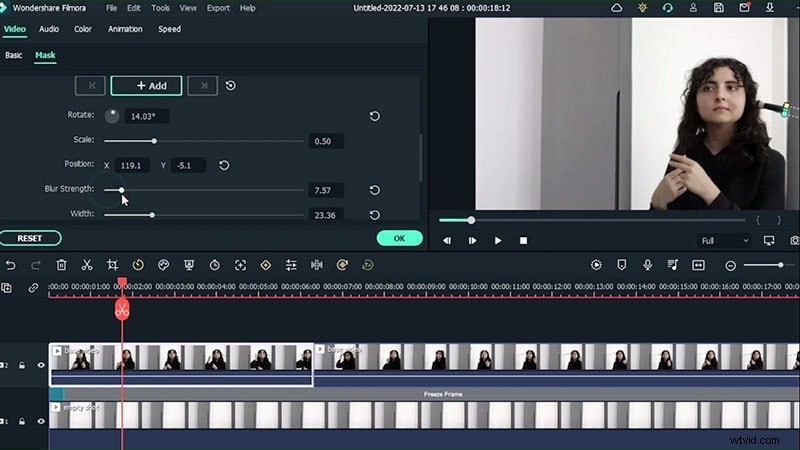Switch to the Color tab
The image size is (800, 450).
tap(83, 29)
